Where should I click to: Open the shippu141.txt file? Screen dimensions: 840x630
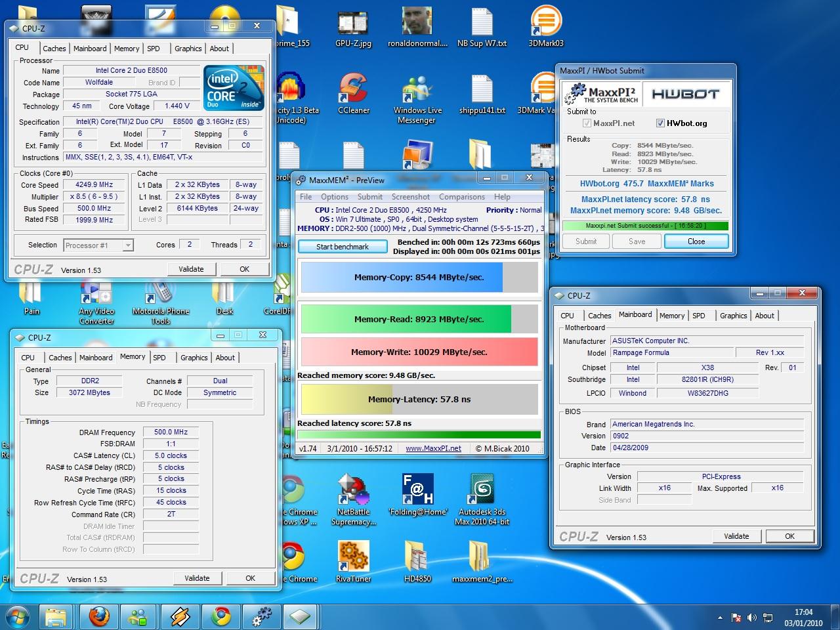(482, 94)
